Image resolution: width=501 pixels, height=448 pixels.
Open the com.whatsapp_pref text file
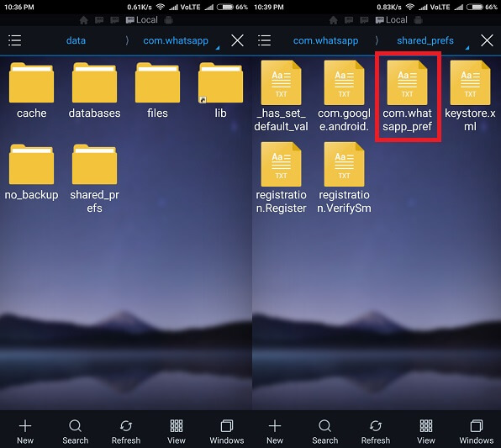407,96
